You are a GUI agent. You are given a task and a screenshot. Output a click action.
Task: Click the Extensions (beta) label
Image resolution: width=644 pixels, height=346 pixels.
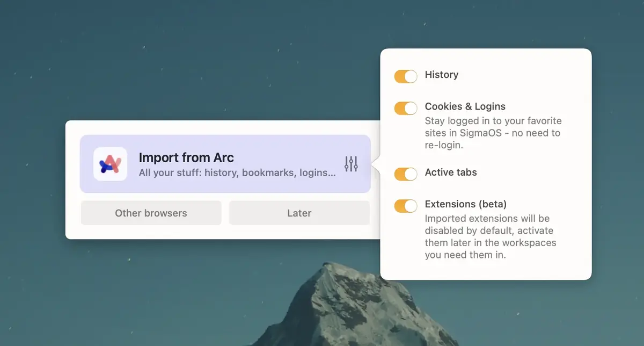pyautogui.click(x=465, y=204)
